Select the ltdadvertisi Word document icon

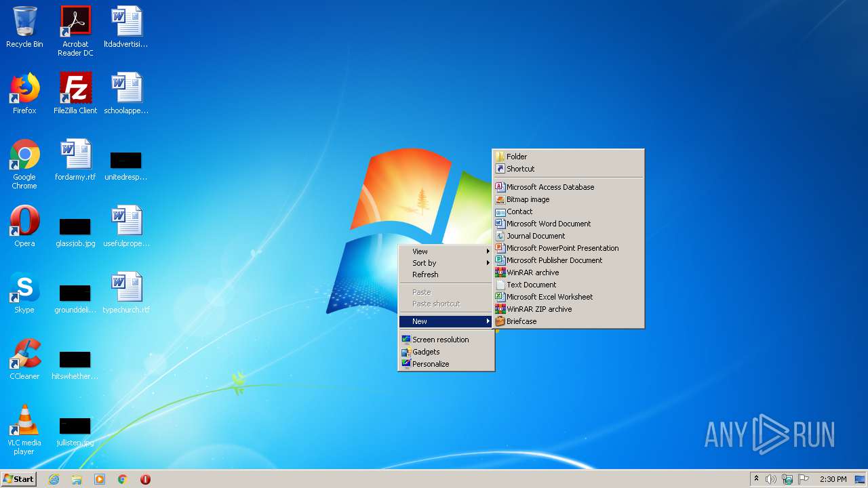click(126, 27)
